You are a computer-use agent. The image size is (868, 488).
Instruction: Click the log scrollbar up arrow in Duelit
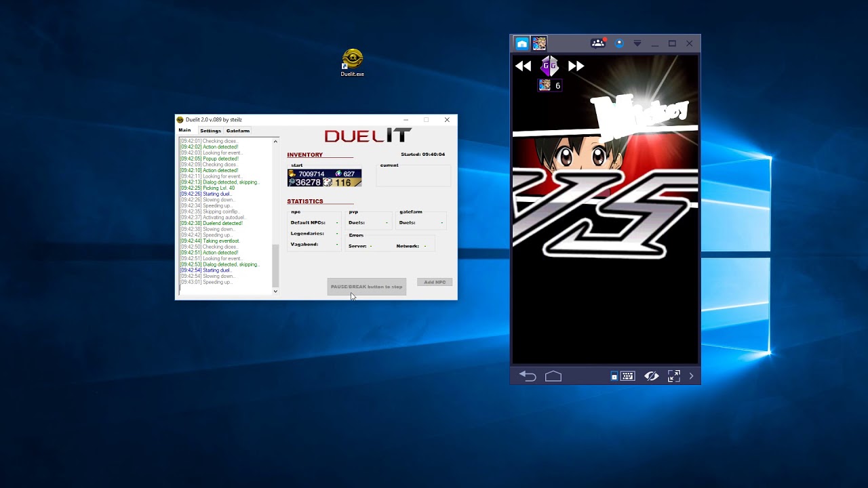coord(275,142)
